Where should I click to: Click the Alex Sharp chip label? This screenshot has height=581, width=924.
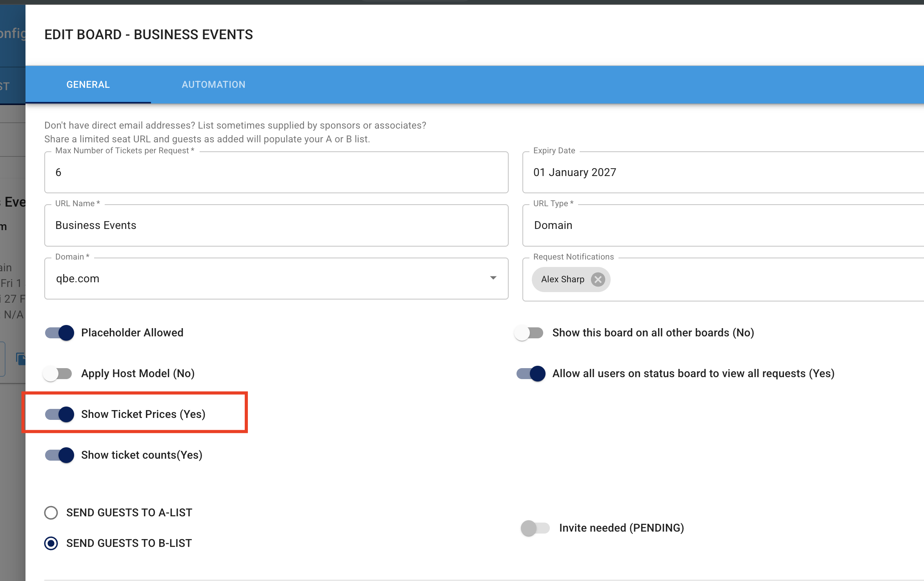pos(562,280)
